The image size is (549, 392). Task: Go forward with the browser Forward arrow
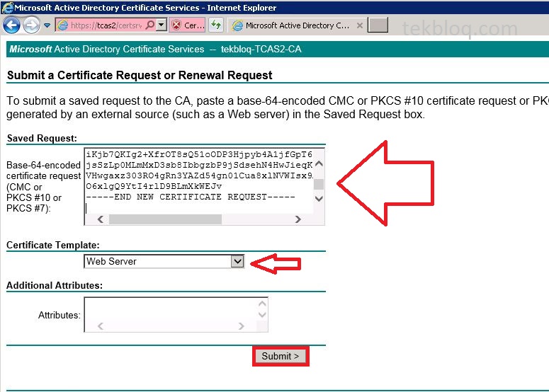point(31,25)
